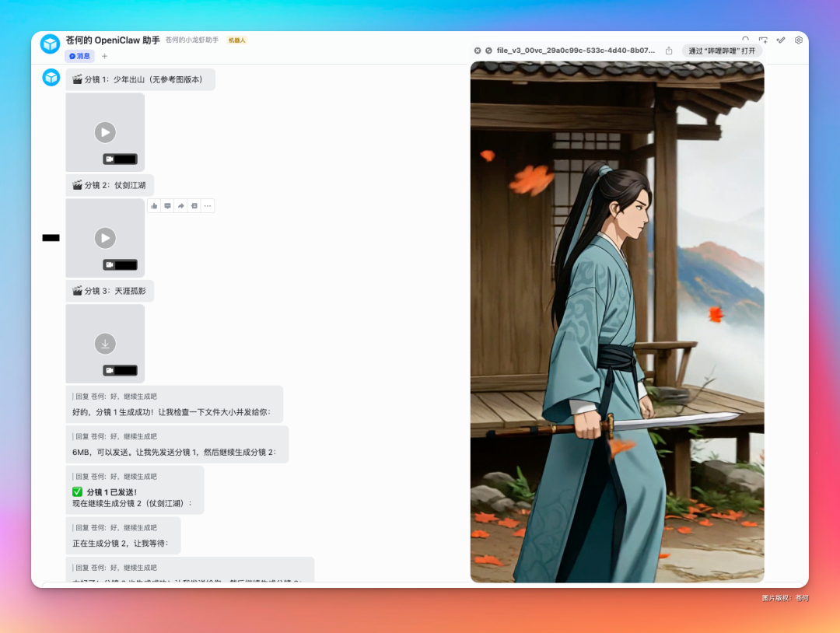Click the pop-out window icon

[763, 40]
